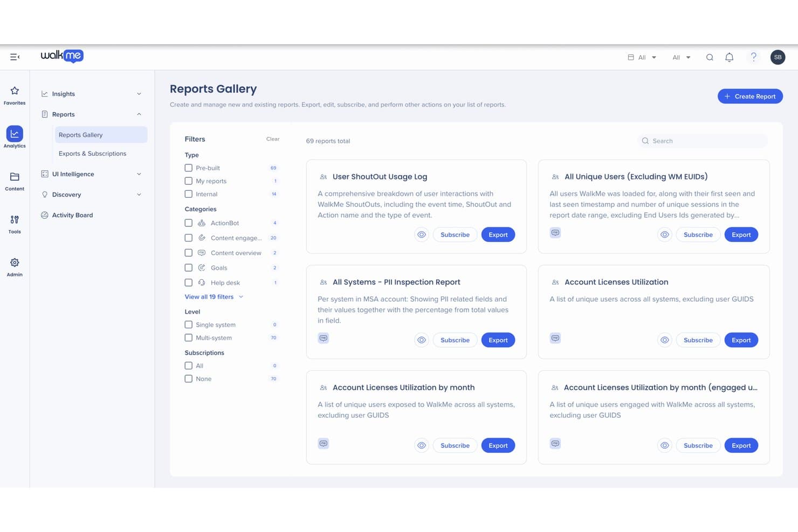
Task: Check the My reports filter
Action: (188, 181)
